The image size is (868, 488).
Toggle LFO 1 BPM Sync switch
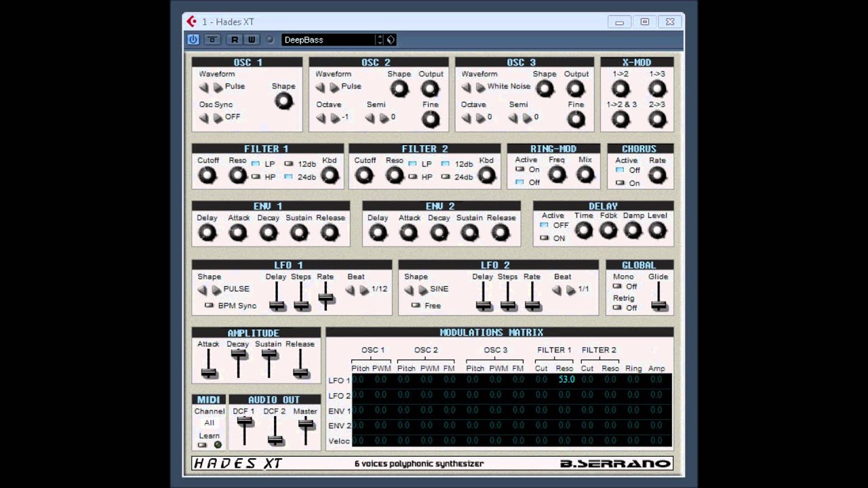[x=209, y=306]
